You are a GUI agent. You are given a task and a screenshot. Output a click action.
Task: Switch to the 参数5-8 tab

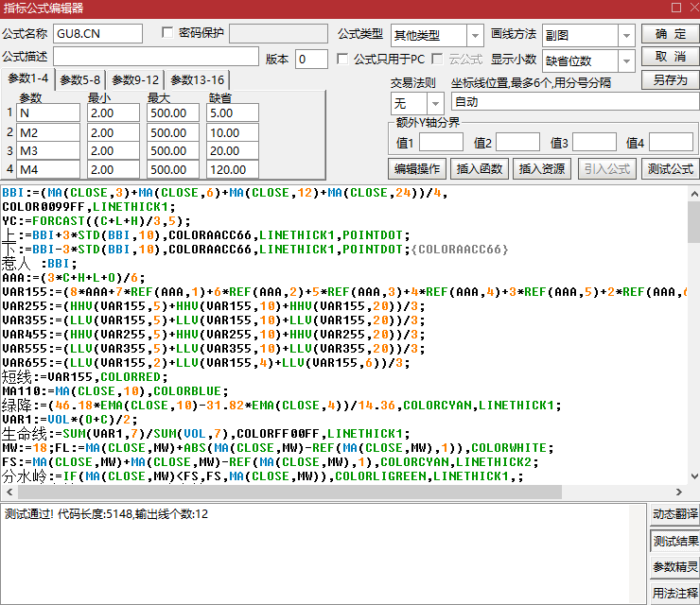point(79,79)
